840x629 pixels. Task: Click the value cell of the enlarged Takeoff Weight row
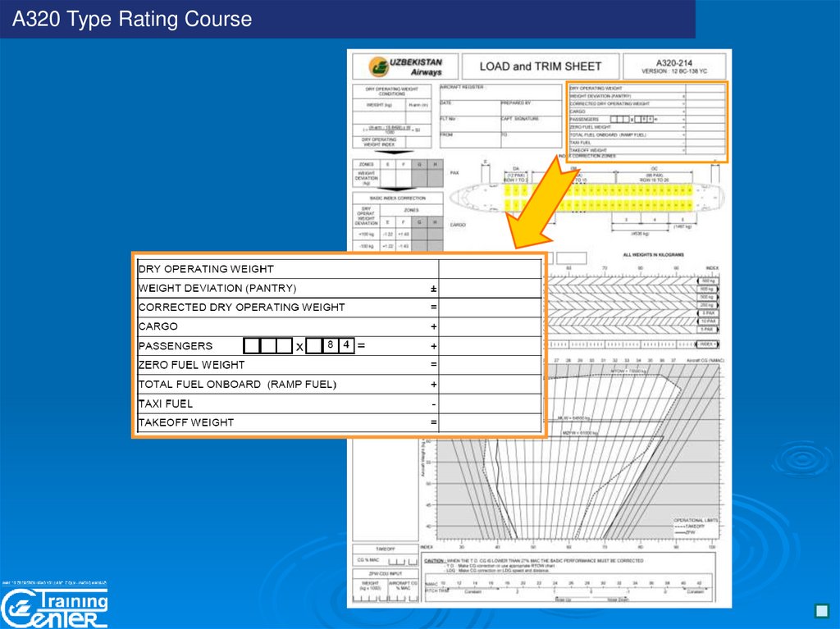[490, 422]
